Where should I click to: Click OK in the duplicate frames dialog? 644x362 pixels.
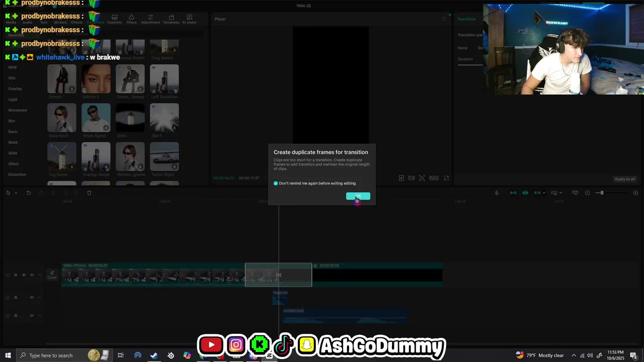pos(358,196)
